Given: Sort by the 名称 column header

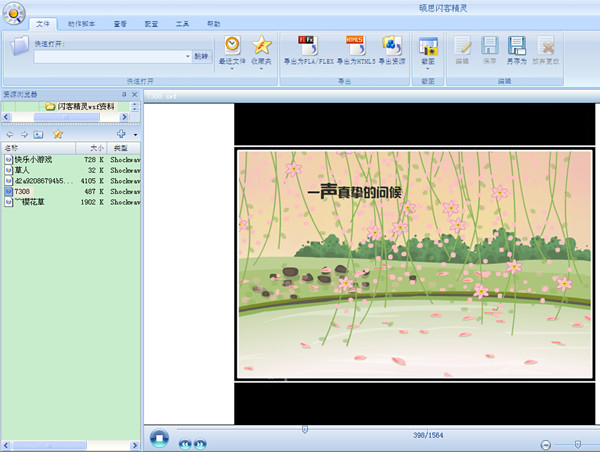Looking at the screenshot, I should pos(39,148).
